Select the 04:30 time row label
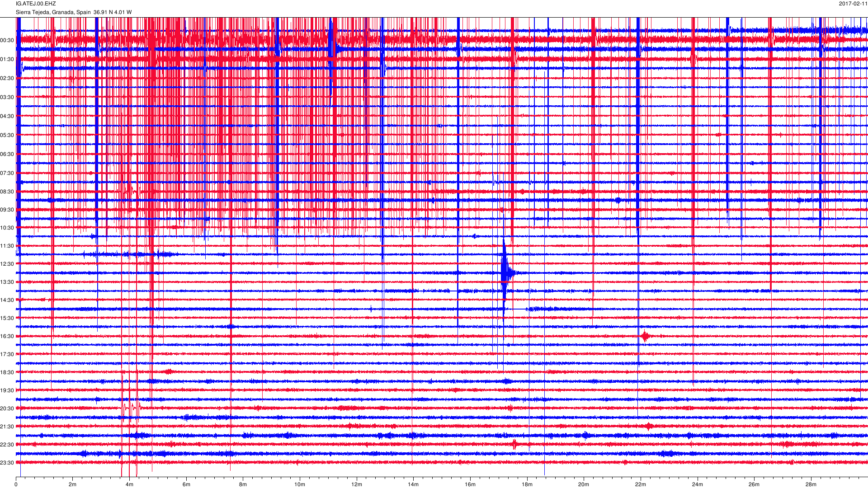868x488 pixels. point(7,116)
